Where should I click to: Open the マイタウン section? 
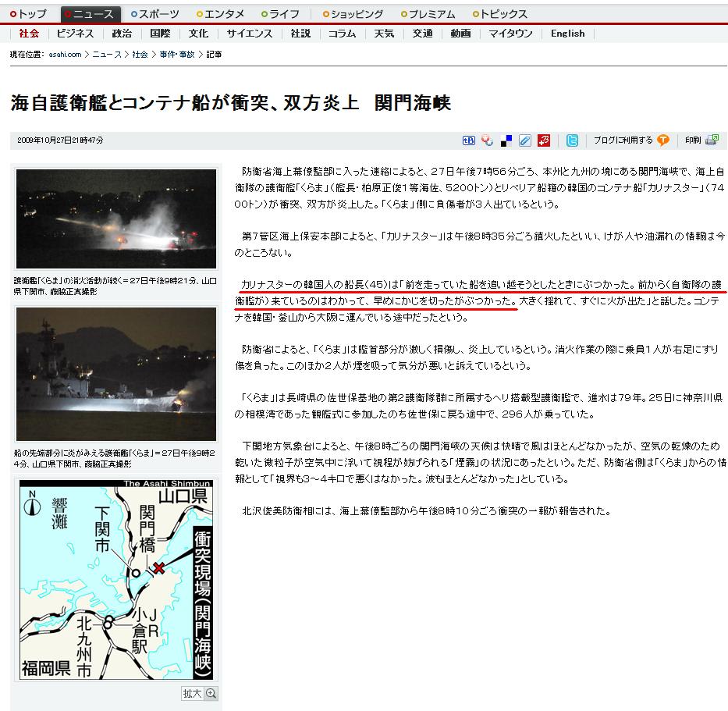510,34
